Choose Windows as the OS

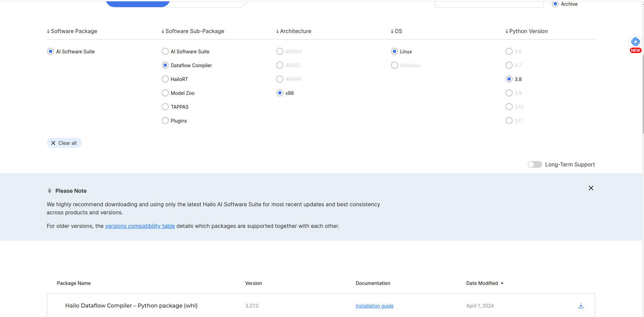point(394,65)
